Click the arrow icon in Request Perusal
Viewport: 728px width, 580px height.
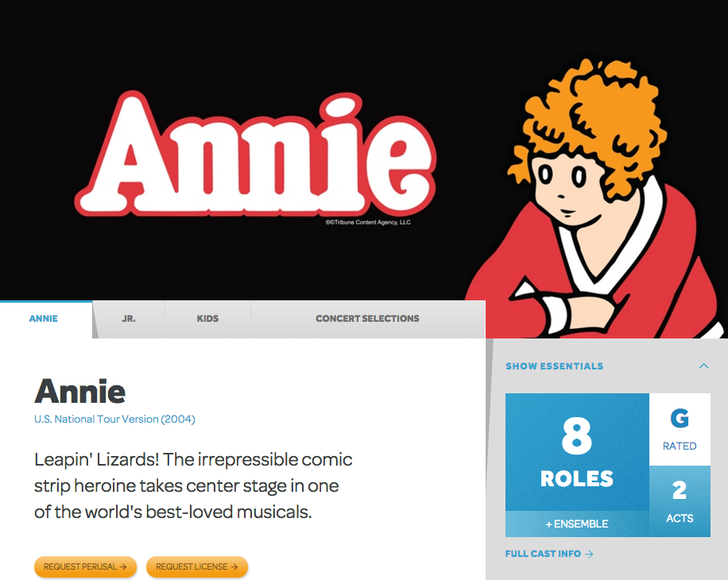(x=123, y=566)
